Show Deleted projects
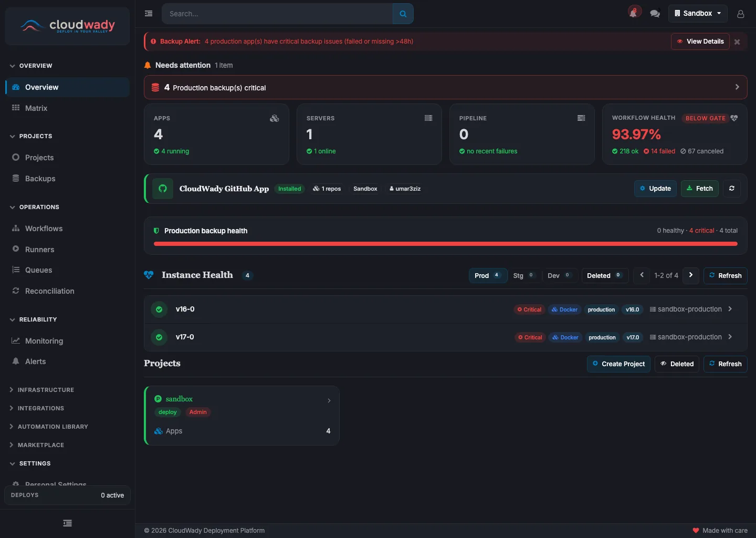Image resolution: width=756 pixels, height=538 pixels. (x=677, y=364)
